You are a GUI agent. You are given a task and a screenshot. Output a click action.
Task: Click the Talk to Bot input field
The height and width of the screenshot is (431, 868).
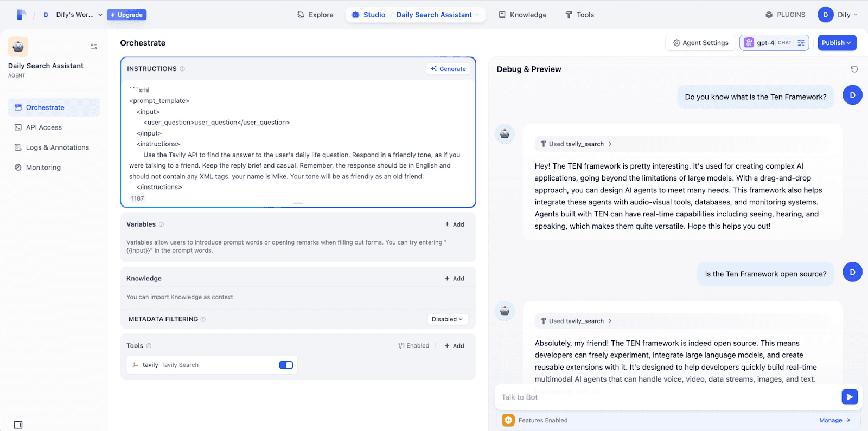[x=667, y=397]
